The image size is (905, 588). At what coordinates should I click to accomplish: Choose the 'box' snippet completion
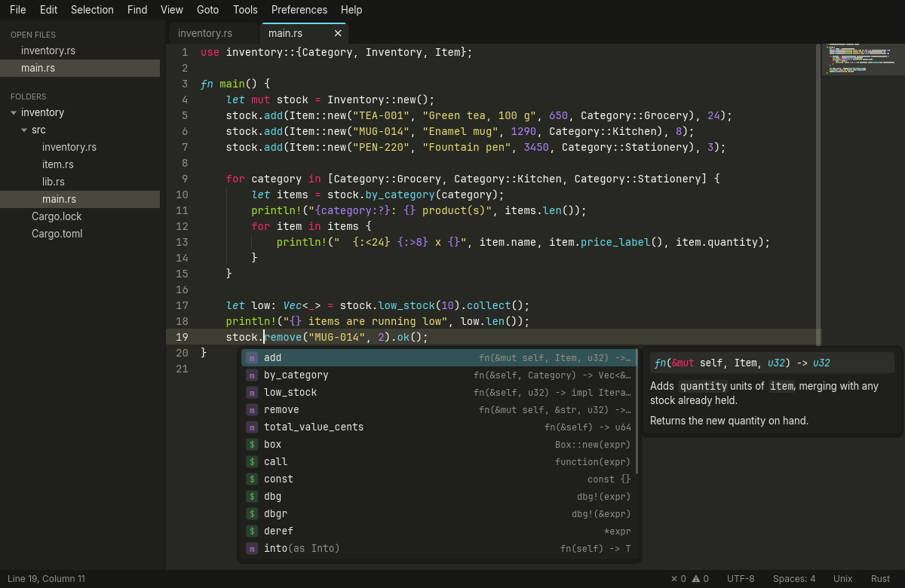click(438, 445)
